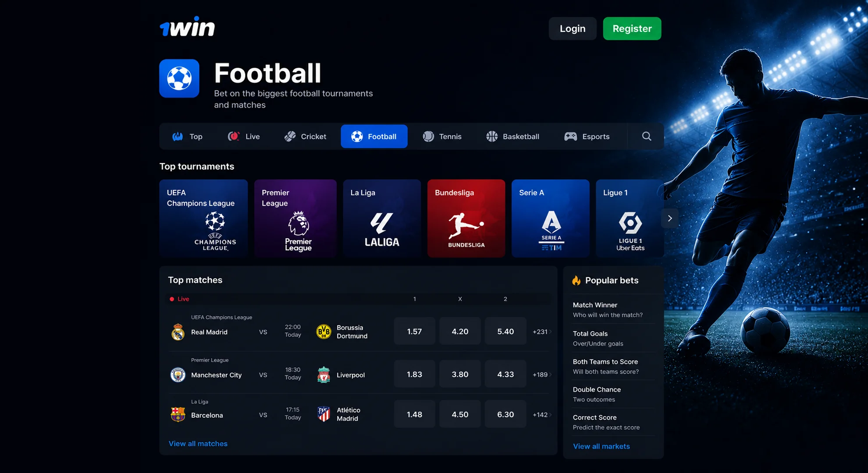The image size is (868, 473).
Task: Click the Borussia Dortmund BVB badge
Action: click(x=324, y=332)
